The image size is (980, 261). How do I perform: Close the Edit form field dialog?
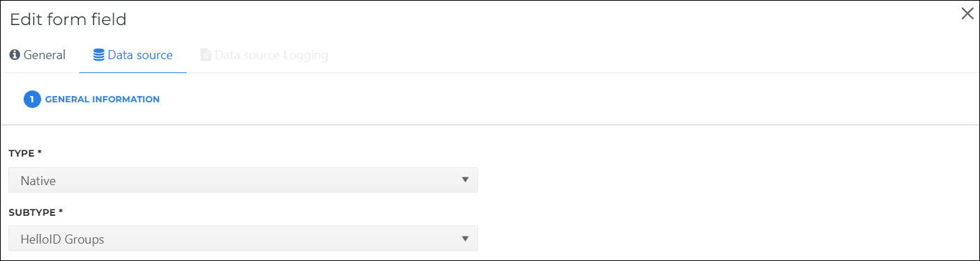[x=967, y=14]
